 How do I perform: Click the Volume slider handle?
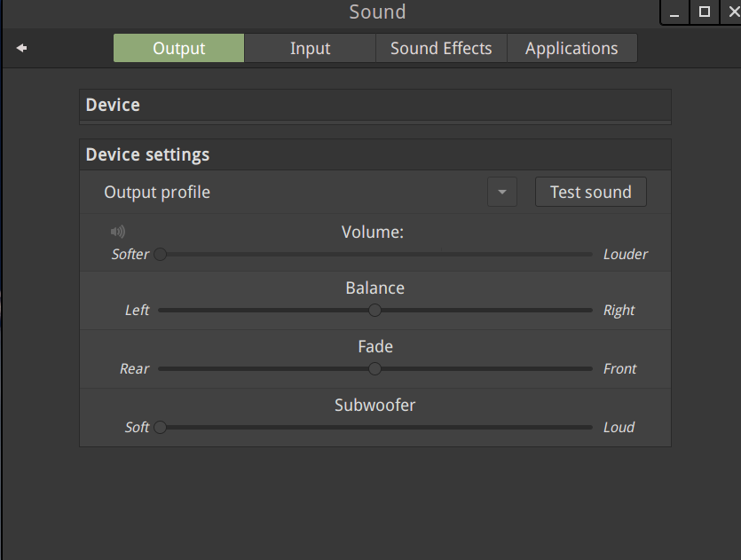(161, 254)
